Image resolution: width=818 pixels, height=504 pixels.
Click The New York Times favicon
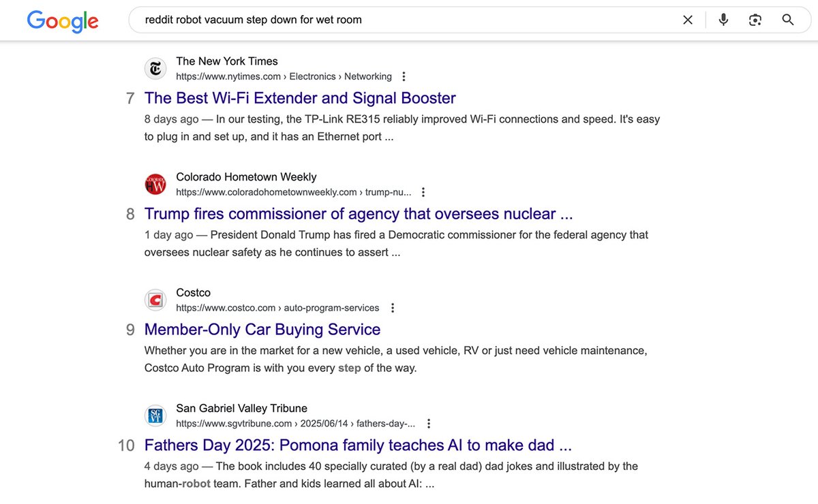coord(155,69)
